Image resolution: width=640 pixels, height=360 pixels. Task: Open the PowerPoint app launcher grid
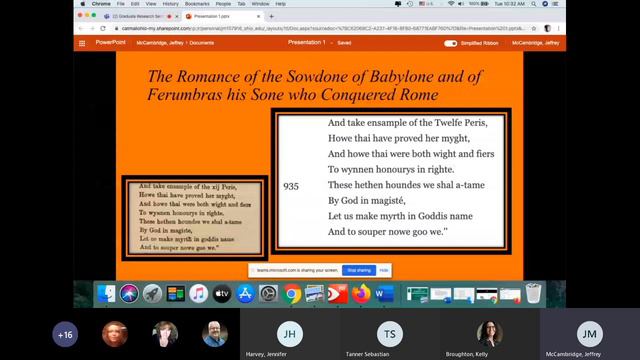click(82, 43)
